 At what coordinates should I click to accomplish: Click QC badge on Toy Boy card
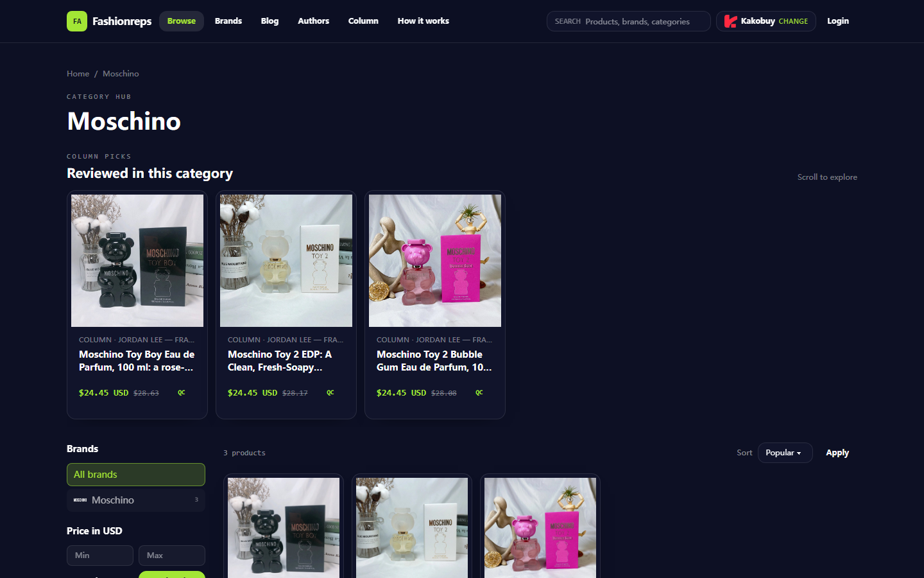(182, 393)
